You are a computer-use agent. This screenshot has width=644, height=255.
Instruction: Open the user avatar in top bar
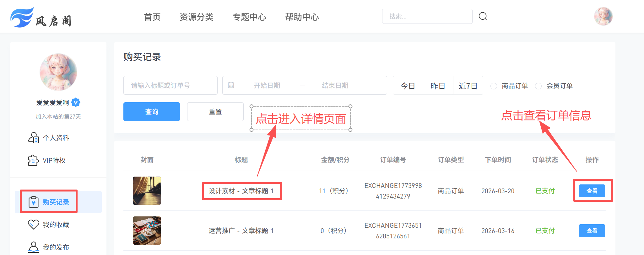click(x=603, y=16)
